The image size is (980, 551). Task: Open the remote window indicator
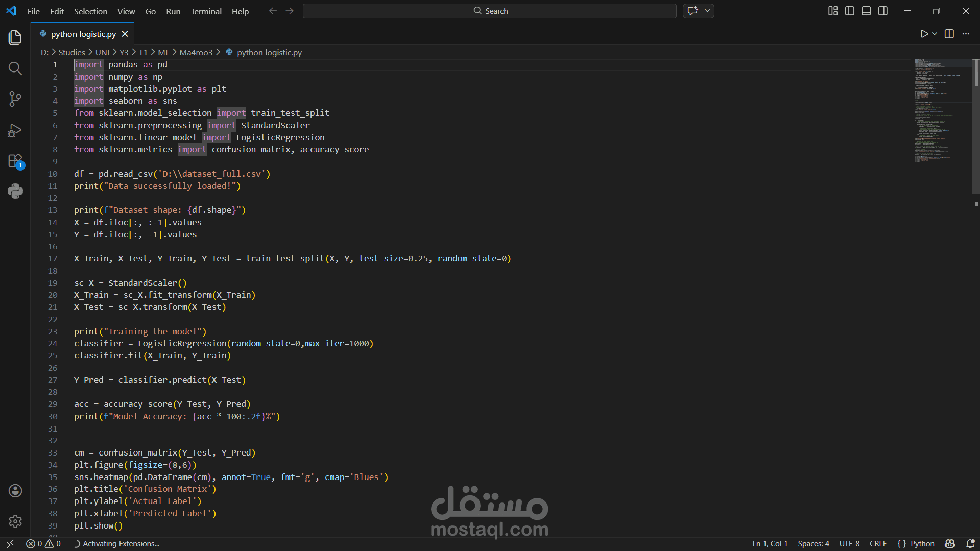(10, 544)
